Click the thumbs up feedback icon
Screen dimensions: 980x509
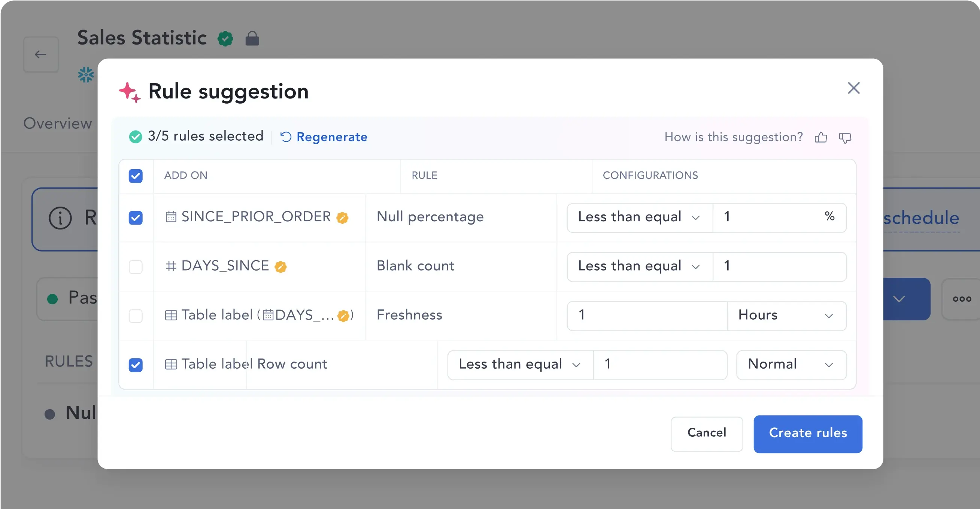point(820,137)
